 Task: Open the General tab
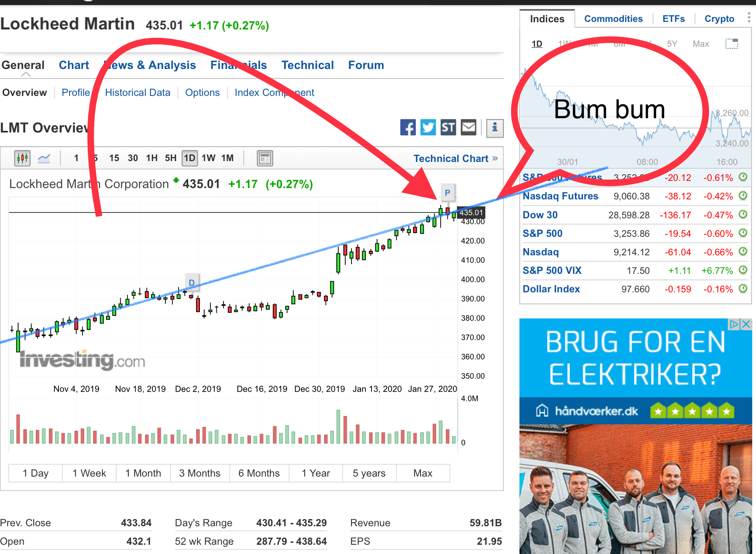[23, 65]
